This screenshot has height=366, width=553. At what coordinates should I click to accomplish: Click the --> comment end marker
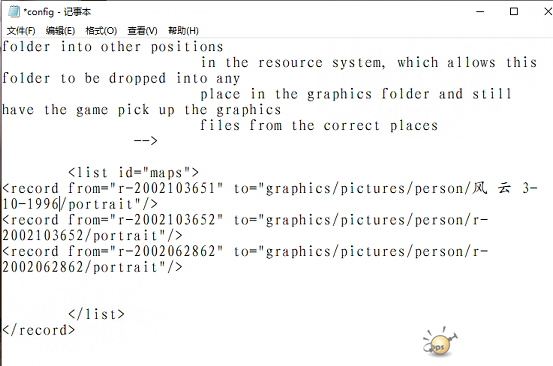click(145, 141)
